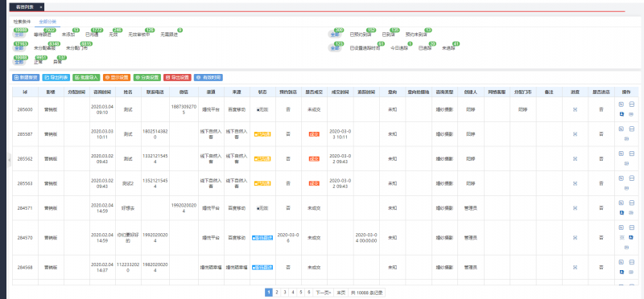Click the 导出列表 button
644x299 pixels.
[56, 77]
